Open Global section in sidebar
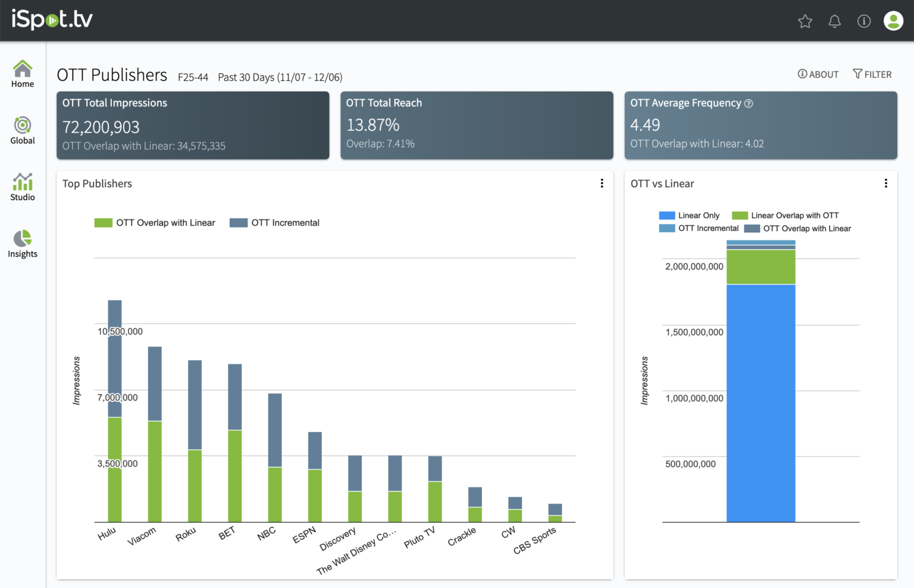Viewport: 914px width, 588px height. point(23,130)
